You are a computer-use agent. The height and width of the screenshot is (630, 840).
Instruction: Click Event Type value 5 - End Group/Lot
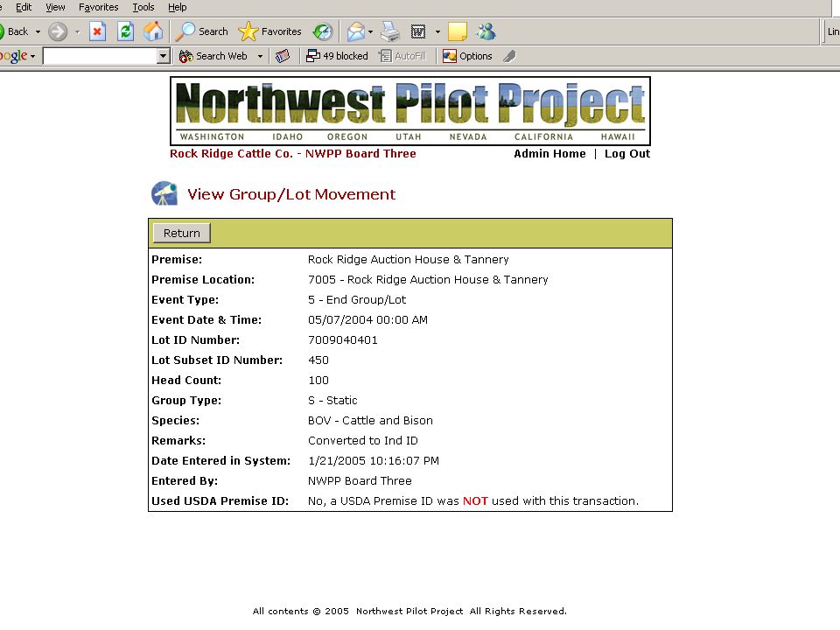pyautogui.click(x=357, y=300)
